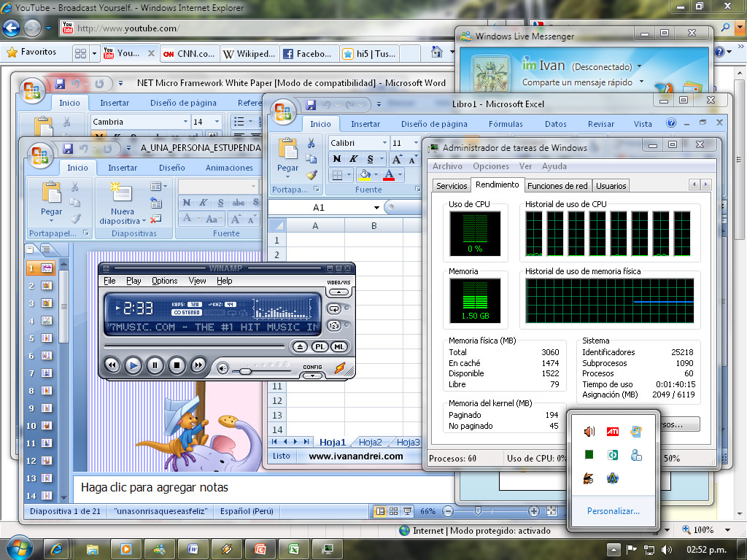Image resolution: width=747 pixels, height=560 pixels.
Task: Click Winamp's VIDEO/VIS drawer button
Action: (x=338, y=292)
